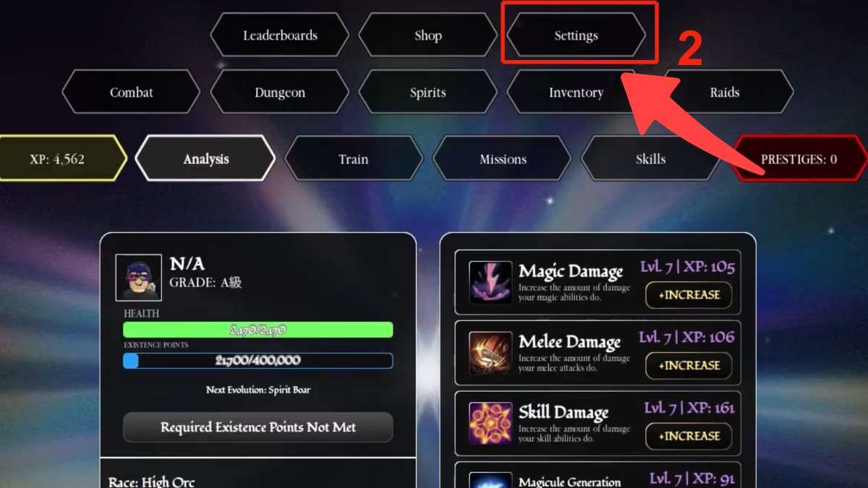Open the Settings menu

point(576,35)
